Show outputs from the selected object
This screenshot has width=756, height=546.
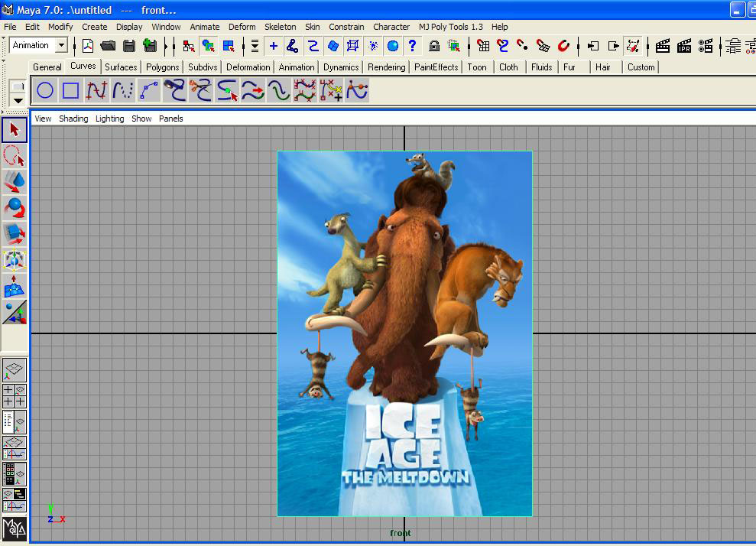click(x=613, y=46)
